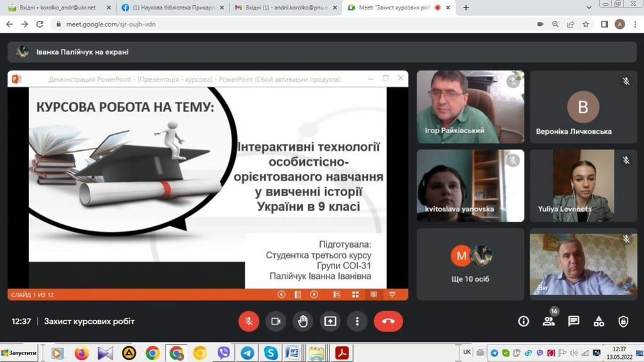Open the three-dot more options menu
The image size is (644, 362).
tap(357, 321)
